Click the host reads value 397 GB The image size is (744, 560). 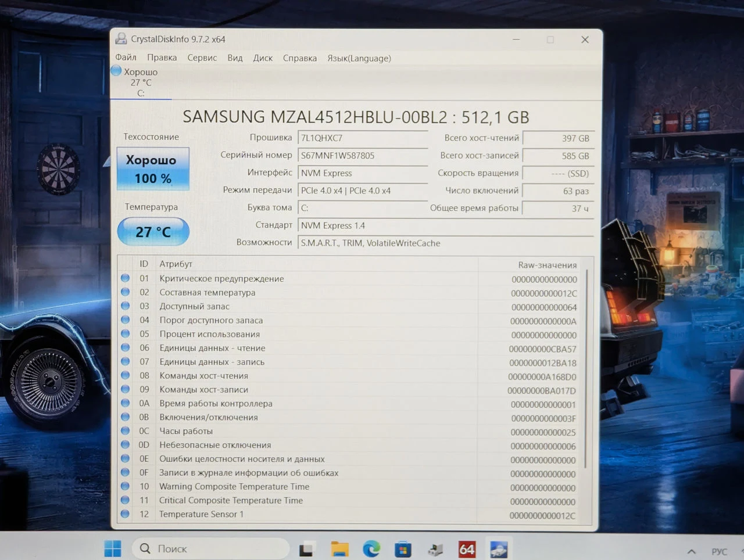tap(558, 138)
